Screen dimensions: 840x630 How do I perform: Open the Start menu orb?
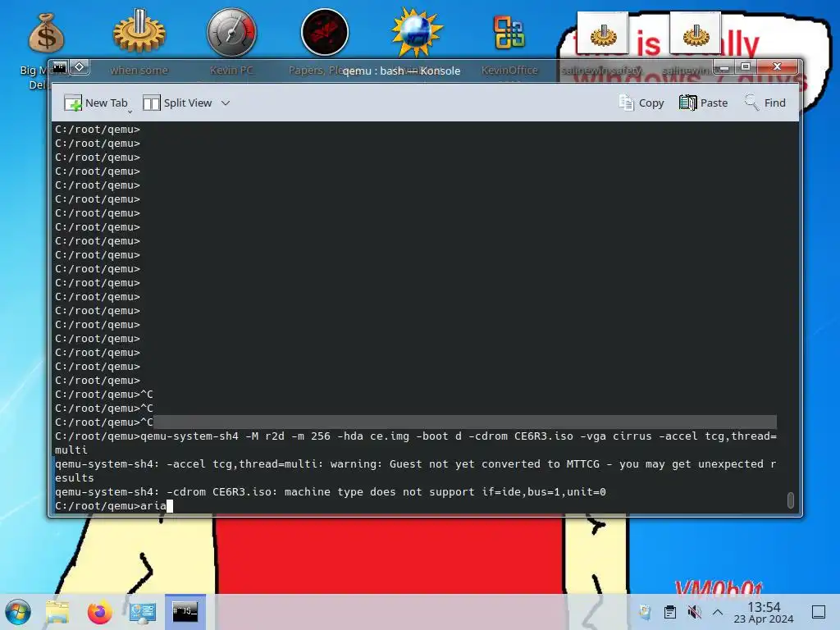pos(18,612)
